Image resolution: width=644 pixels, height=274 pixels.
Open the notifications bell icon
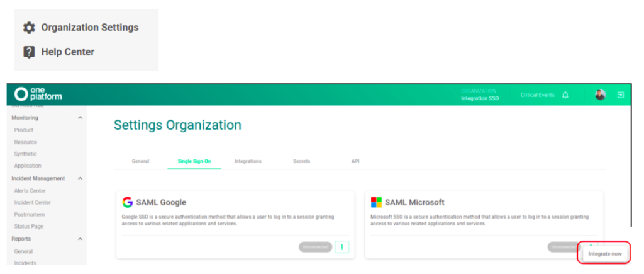tap(565, 95)
